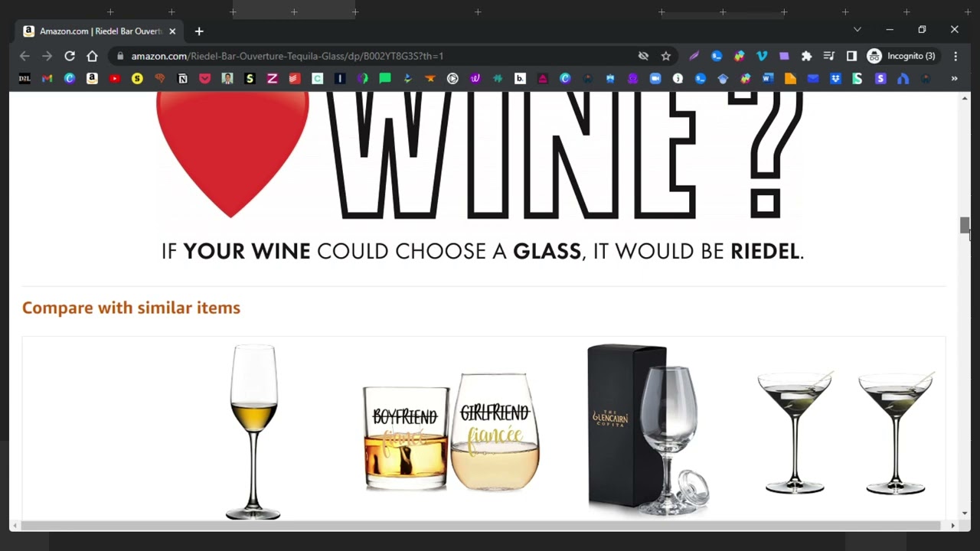Open the Glencairn Copita glass product
Screen dimensions: 980x551
pyautogui.click(x=648, y=429)
